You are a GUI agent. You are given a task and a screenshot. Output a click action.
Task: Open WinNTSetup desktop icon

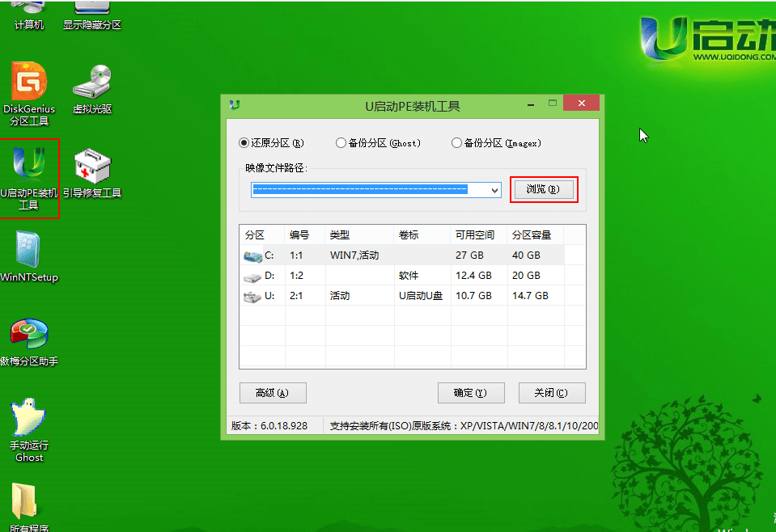[x=29, y=257]
